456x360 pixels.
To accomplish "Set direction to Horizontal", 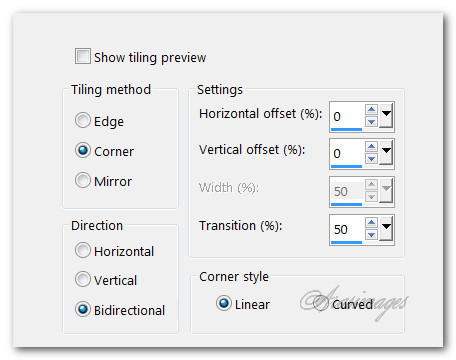I will (83, 250).
